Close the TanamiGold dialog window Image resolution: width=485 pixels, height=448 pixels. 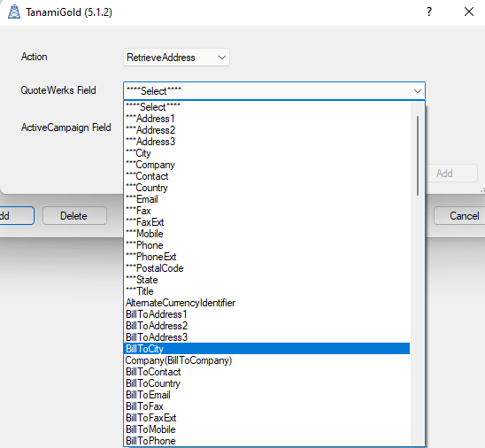tap(469, 12)
